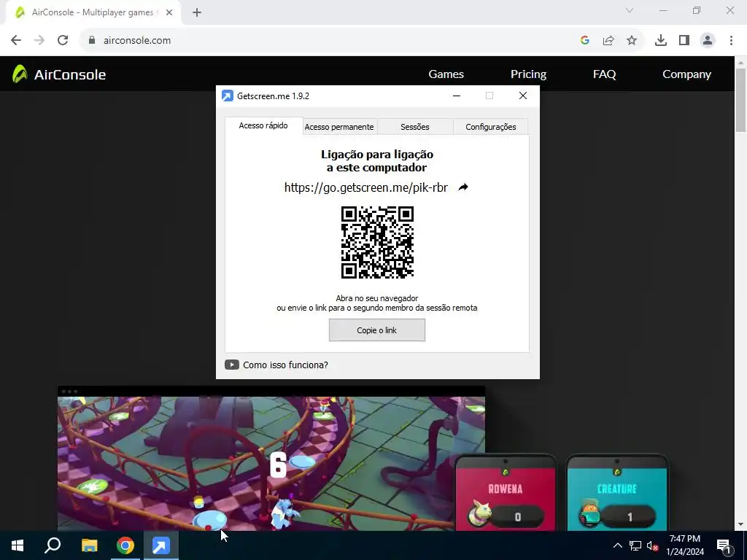The width and height of the screenshot is (747, 560).
Task: Go back in Chrome
Action: [16, 40]
